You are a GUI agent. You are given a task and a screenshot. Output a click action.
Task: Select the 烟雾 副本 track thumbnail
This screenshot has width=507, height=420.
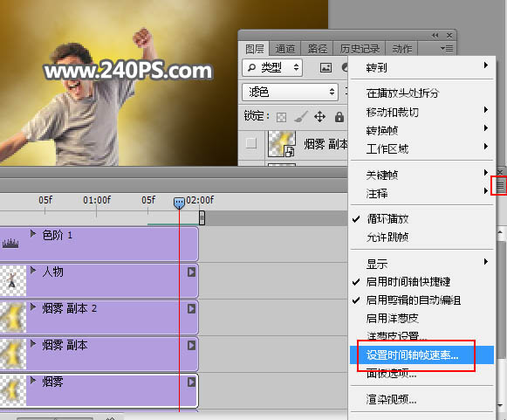(13, 354)
